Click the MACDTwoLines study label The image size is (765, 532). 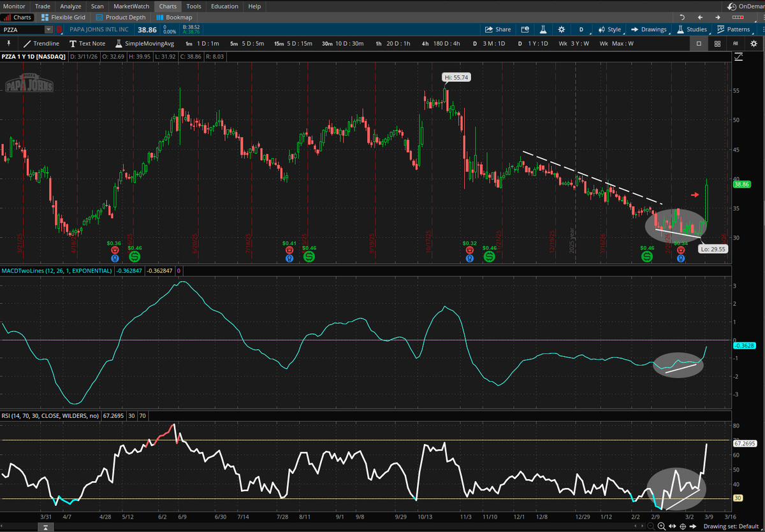(x=55, y=271)
